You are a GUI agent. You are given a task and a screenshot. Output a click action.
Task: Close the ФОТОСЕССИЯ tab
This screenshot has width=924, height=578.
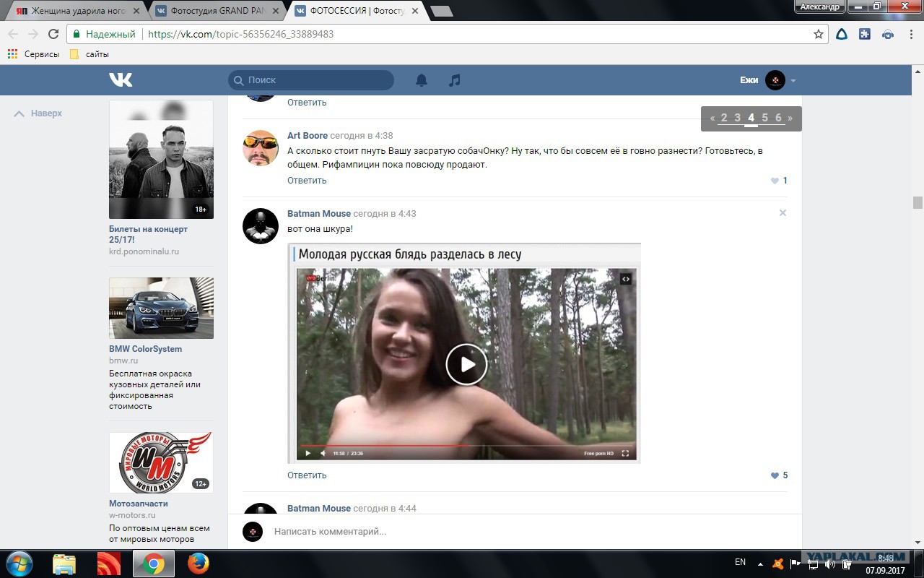point(414,11)
